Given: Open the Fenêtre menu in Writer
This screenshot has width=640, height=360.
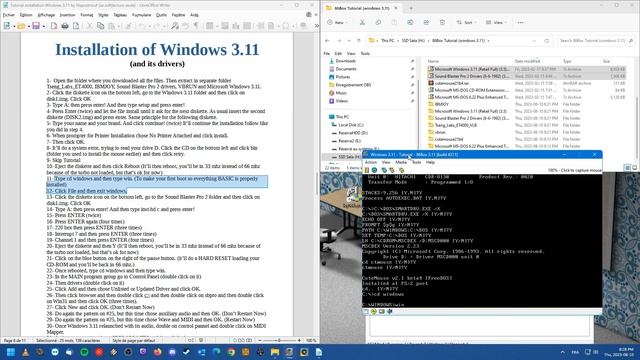Looking at the screenshot, I should 178,15.
